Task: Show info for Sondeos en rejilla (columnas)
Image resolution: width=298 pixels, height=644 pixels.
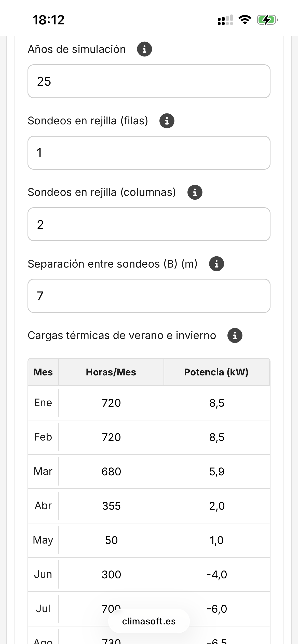Action: tap(195, 192)
